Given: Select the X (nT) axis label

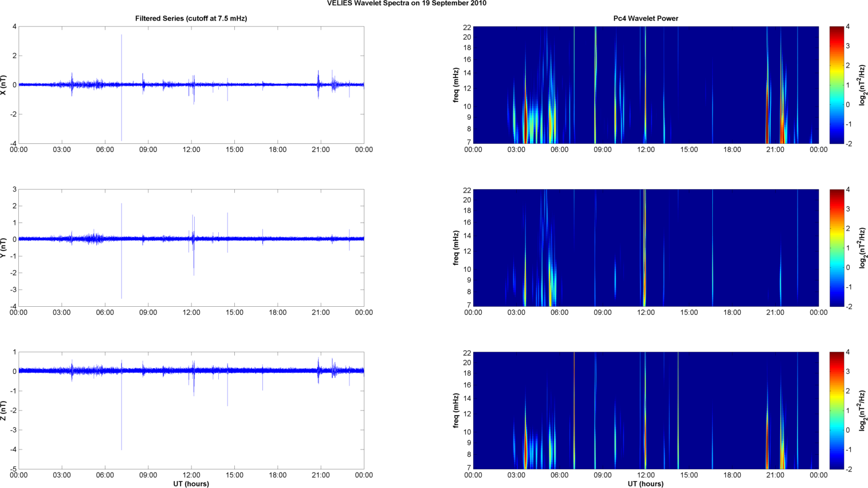Looking at the screenshot, I should [4, 85].
